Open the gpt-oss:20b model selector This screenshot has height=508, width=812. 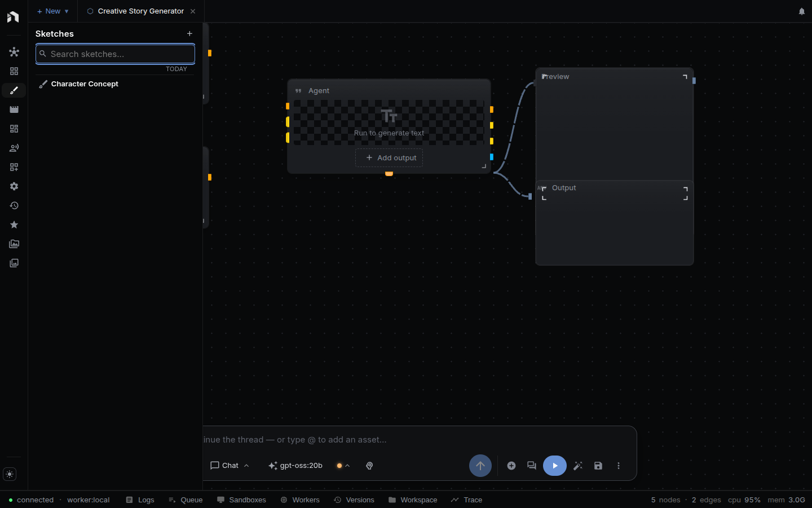[x=295, y=466]
